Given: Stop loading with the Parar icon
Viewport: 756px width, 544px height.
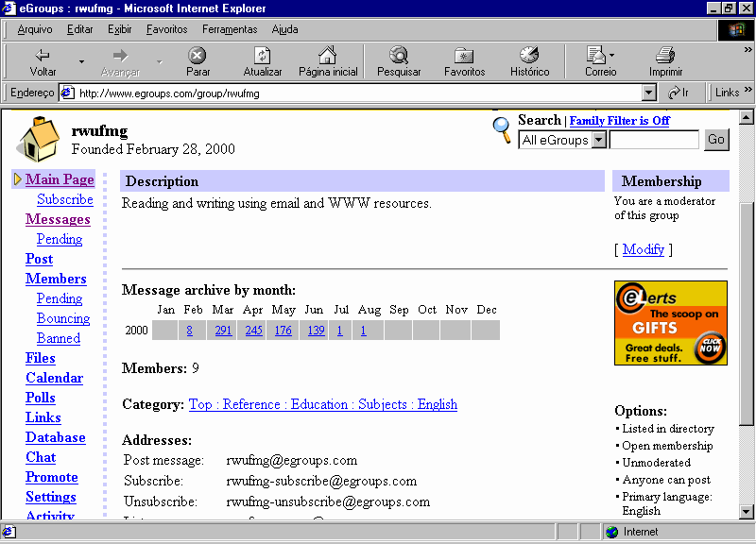Looking at the screenshot, I should click(198, 55).
